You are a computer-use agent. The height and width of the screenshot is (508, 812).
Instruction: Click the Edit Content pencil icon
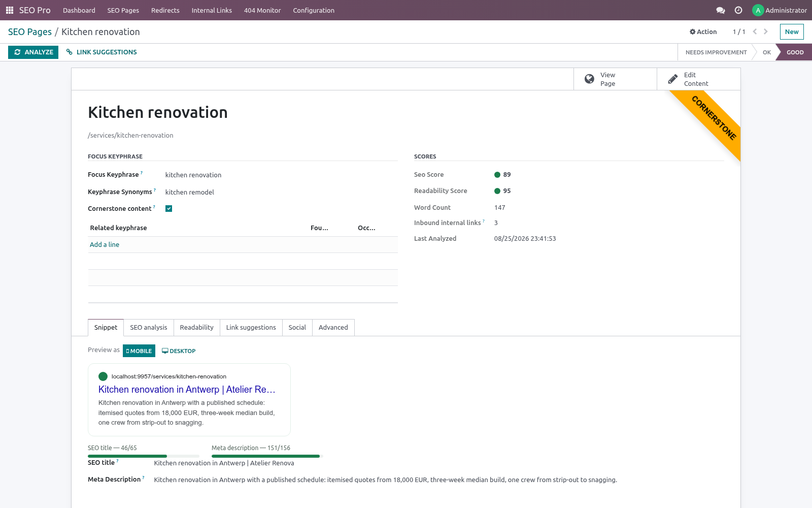point(672,79)
